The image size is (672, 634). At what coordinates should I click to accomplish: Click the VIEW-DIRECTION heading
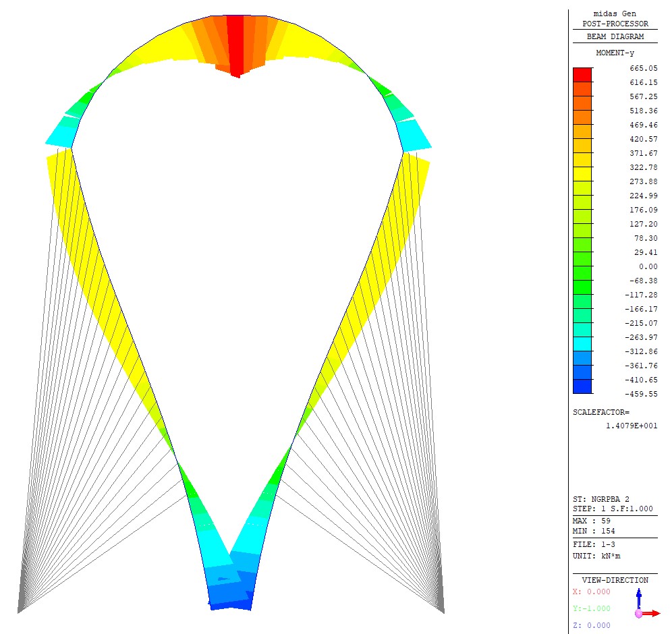coord(615,580)
